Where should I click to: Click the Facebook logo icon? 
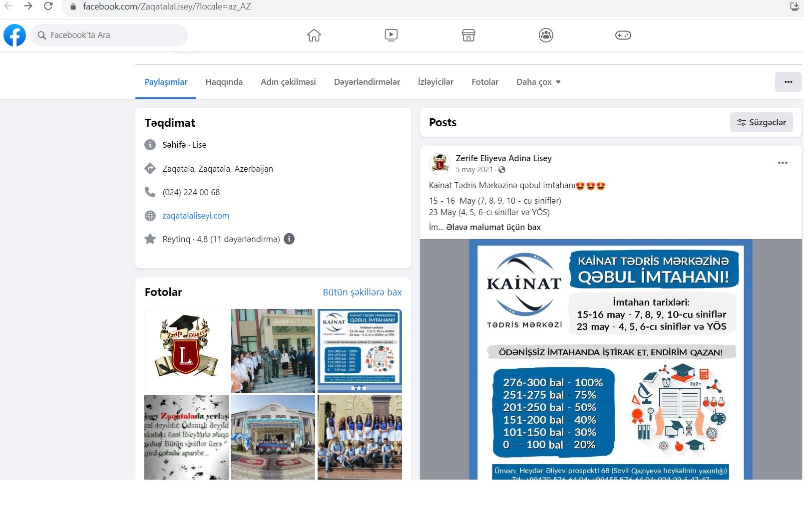point(14,35)
